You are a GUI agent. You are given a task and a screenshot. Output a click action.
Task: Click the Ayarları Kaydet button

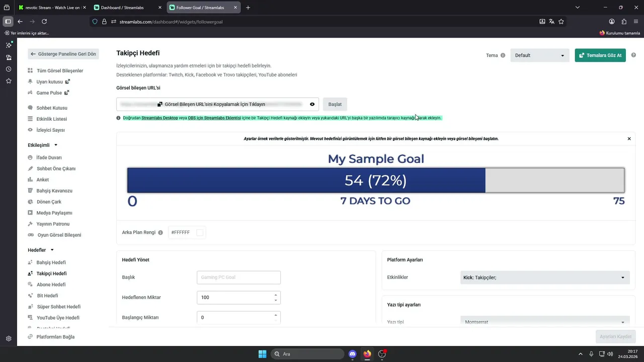(615, 336)
